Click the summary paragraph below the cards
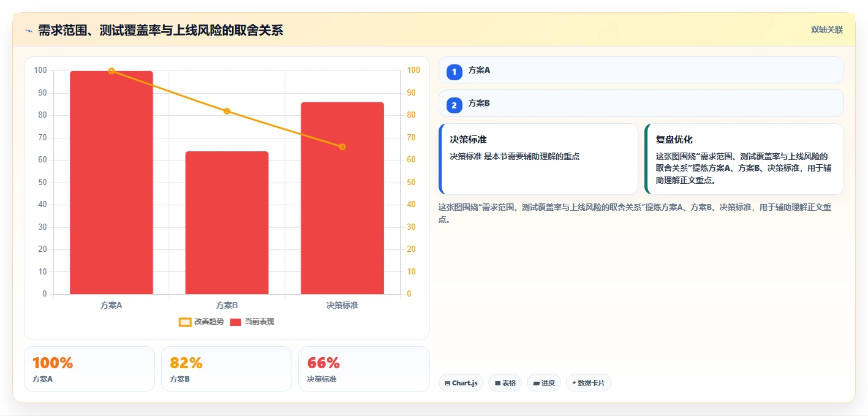This screenshot has width=868, height=416. 635,213
